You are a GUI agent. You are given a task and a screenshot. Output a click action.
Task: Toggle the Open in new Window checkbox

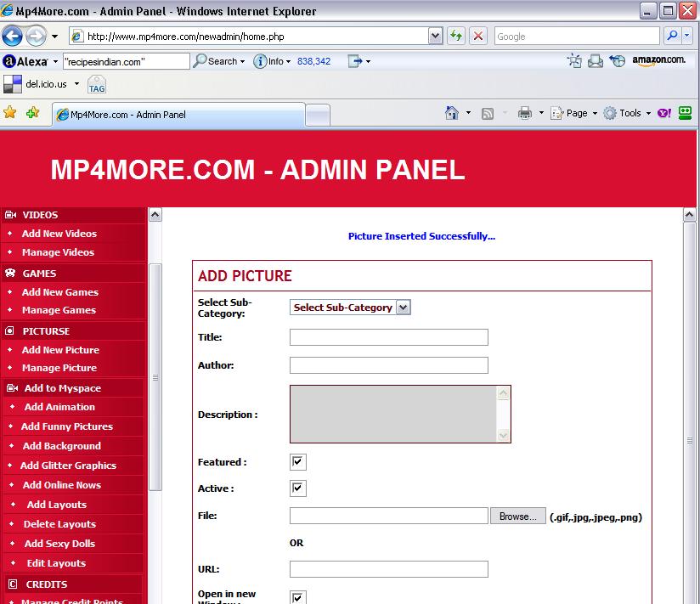point(298,597)
